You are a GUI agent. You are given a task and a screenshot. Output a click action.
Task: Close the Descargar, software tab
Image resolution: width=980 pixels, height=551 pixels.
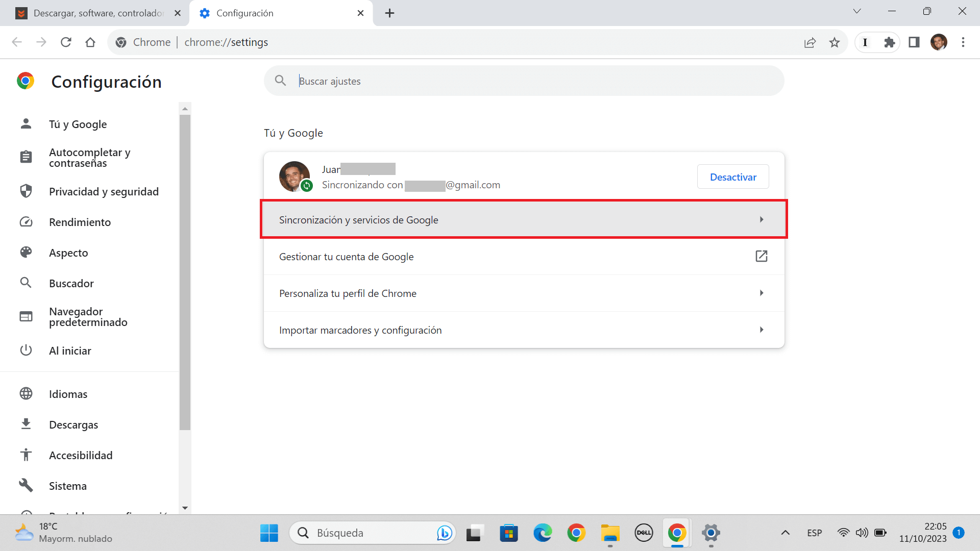pyautogui.click(x=178, y=13)
